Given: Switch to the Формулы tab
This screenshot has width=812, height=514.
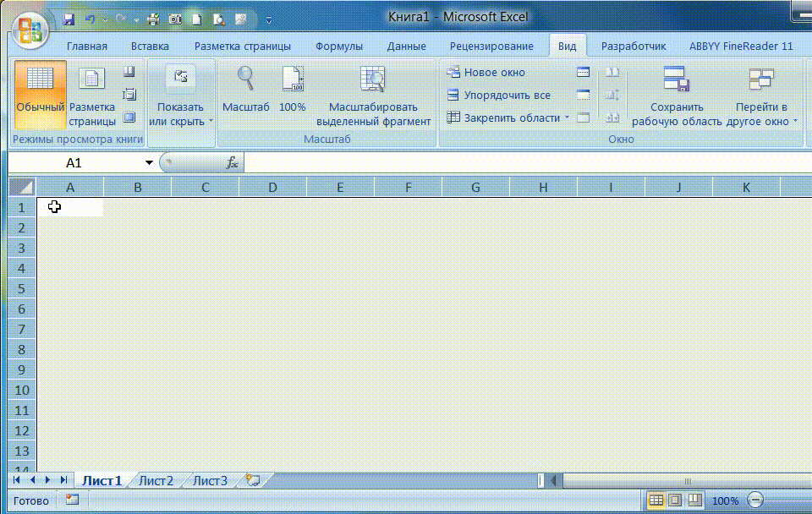Looking at the screenshot, I should [x=339, y=46].
